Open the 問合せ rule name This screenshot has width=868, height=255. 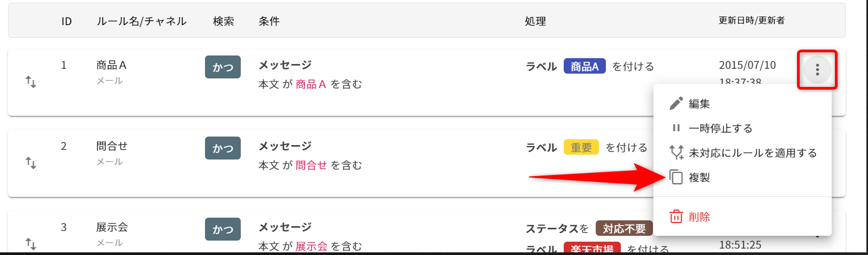[x=112, y=146]
